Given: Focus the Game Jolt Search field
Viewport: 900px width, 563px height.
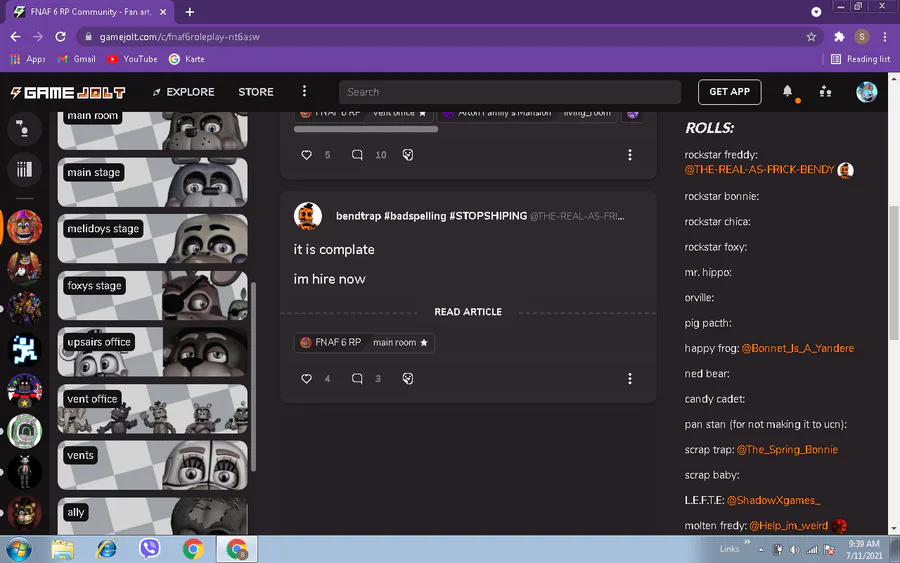Looking at the screenshot, I should [x=510, y=92].
